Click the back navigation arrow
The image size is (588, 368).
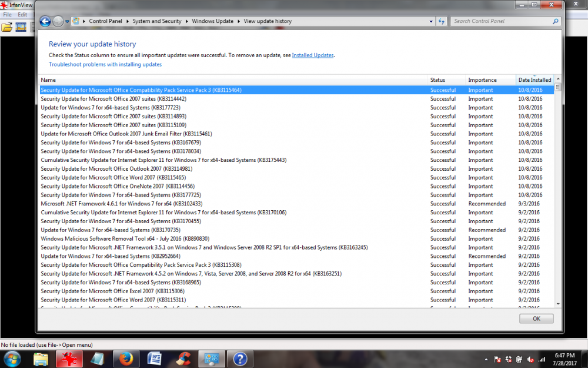tap(45, 21)
